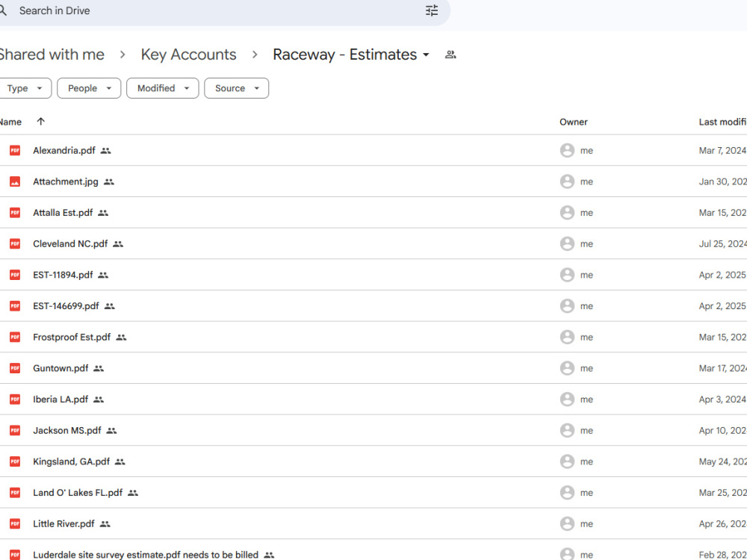The width and height of the screenshot is (747, 560).
Task: Click the PDF icon for Alexandria.pdf
Action: [15, 151]
